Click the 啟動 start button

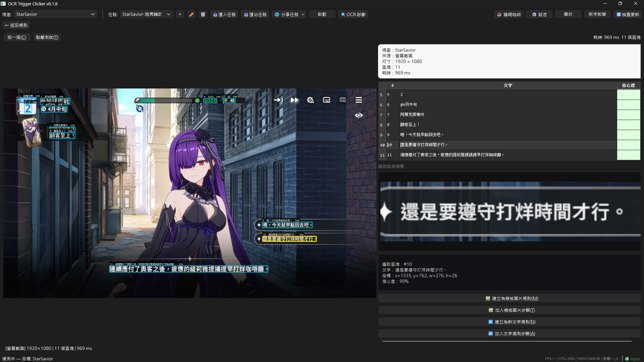[x=322, y=14]
